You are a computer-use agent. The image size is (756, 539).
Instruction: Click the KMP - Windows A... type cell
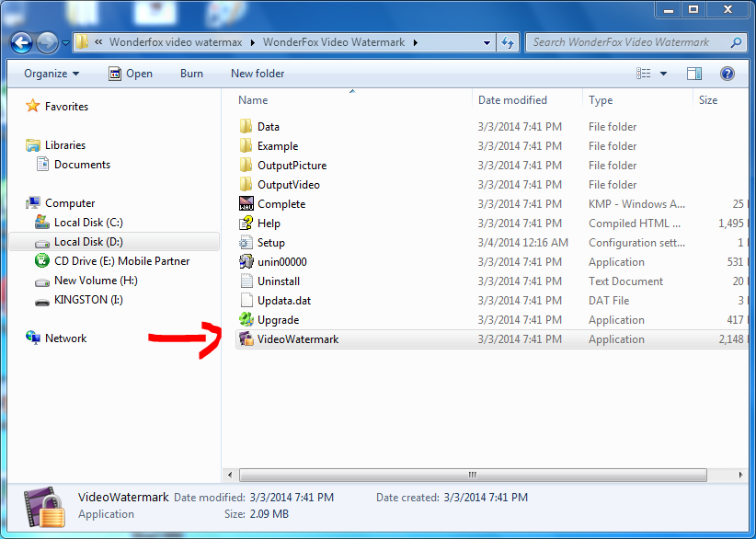pyautogui.click(x=636, y=204)
